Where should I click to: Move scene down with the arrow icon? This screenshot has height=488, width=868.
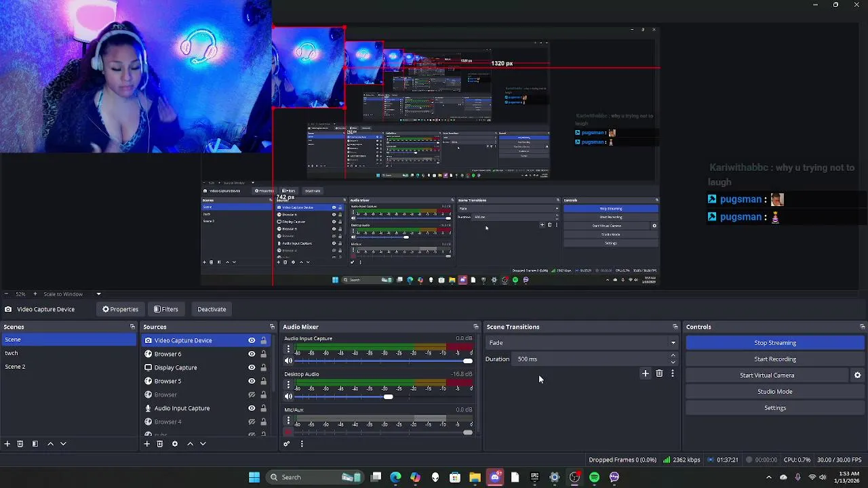coord(63,444)
